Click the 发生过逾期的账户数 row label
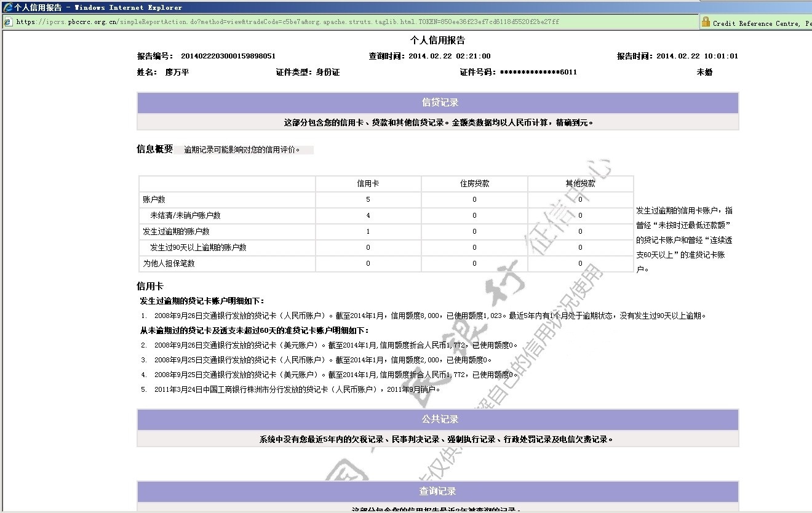The width and height of the screenshot is (812, 513). tap(176, 231)
